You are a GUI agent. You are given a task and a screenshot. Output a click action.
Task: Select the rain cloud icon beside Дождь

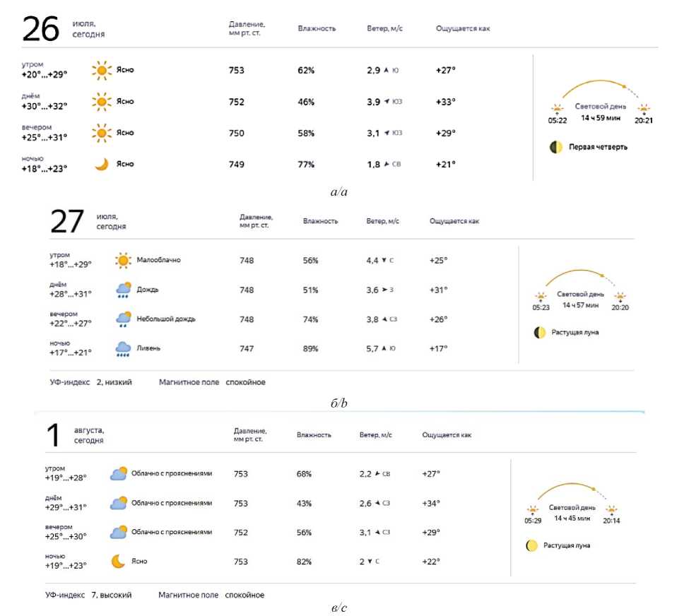tap(123, 290)
